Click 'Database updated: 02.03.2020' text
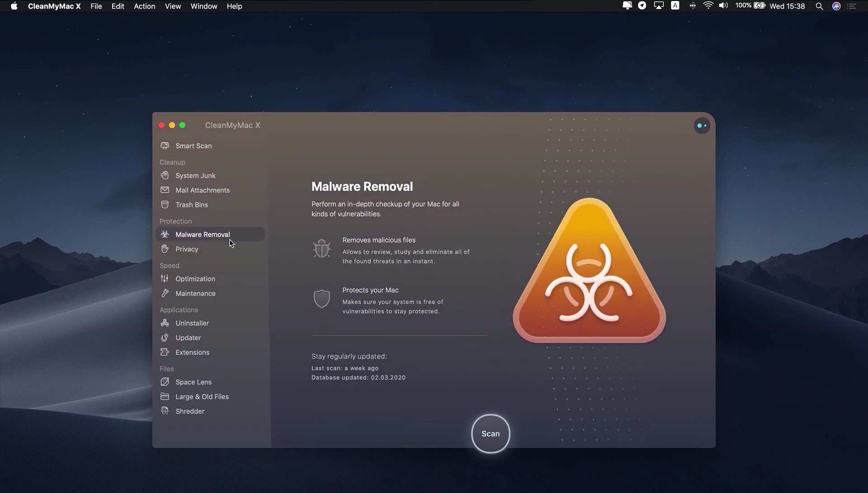Screen dimensions: 868x493 point(359,377)
